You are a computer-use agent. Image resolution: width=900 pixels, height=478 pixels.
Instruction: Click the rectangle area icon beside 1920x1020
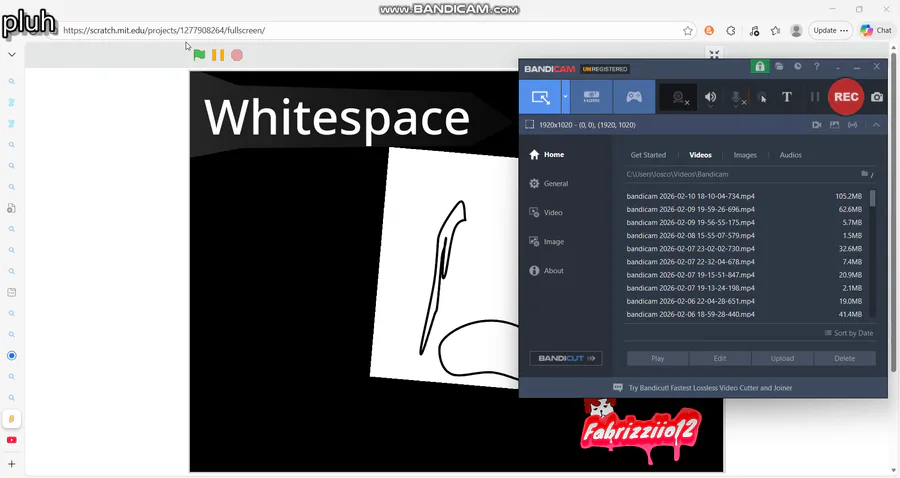(529, 125)
